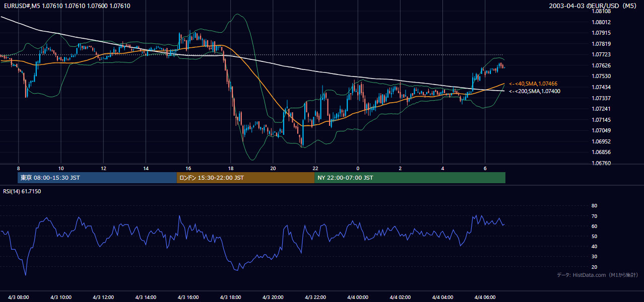The image size is (644, 302).
Task: Click the 40,SMA,1.07466 orange label
Action: pos(533,84)
